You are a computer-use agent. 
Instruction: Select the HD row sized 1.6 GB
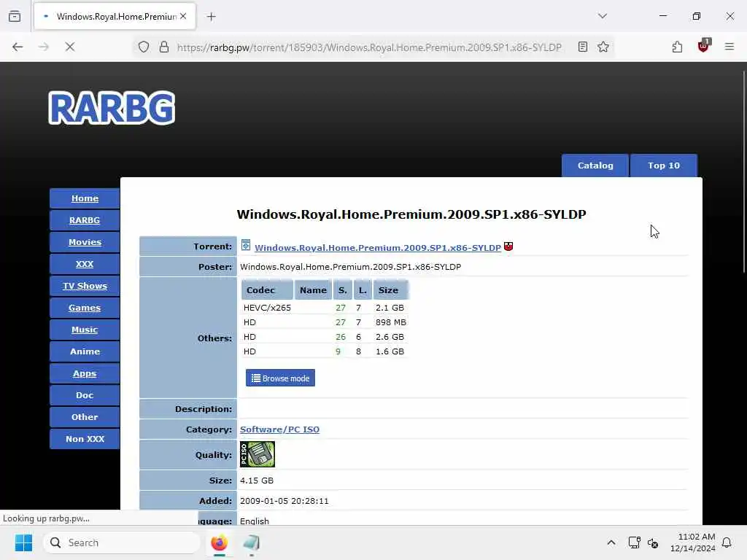(325, 351)
